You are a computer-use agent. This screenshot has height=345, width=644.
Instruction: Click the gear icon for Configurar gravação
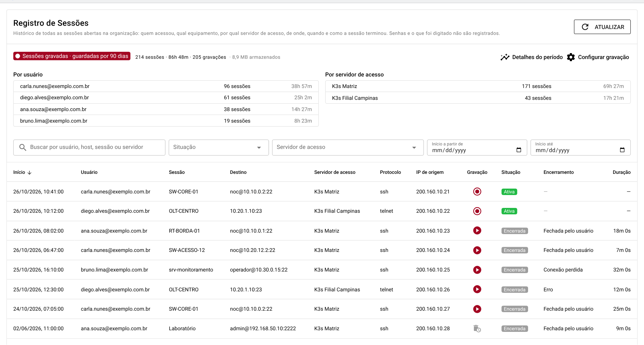[571, 57]
